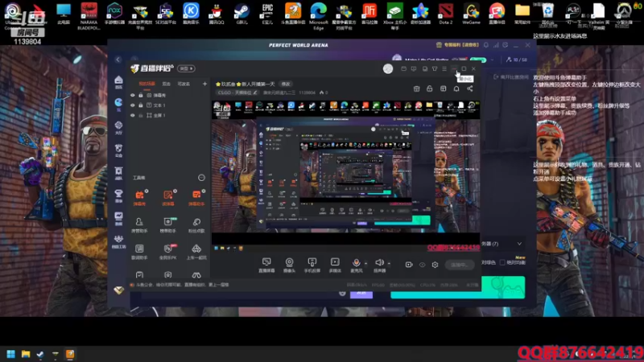Open the Epic Games desktop shortcut
644x362 pixels.
point(267,14)
